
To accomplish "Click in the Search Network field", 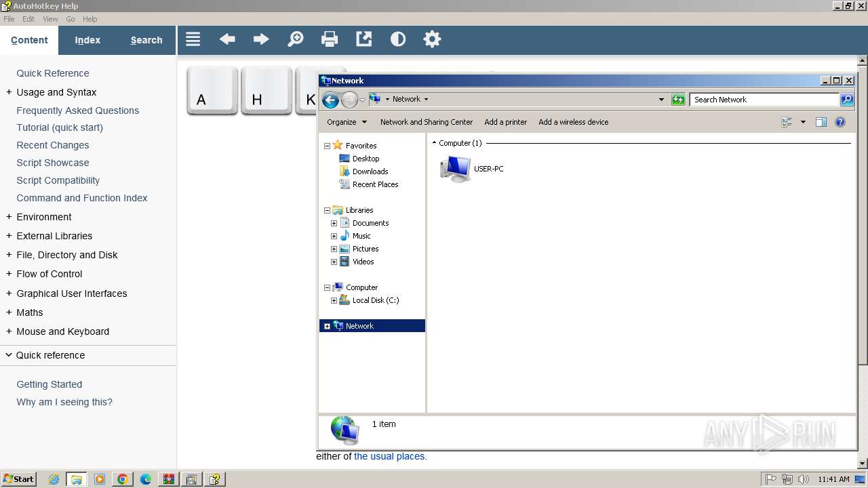I will tap(764, 100).
